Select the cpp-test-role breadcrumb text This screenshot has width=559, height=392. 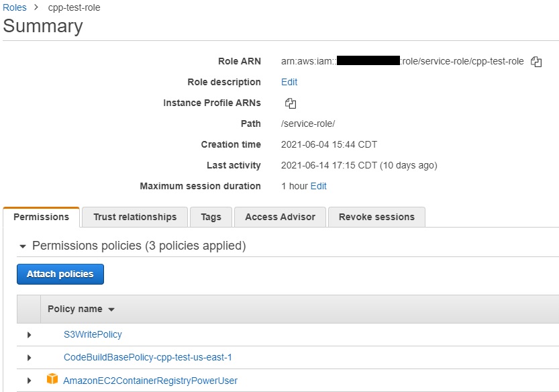pyautogui.click(x=74, y=7)
